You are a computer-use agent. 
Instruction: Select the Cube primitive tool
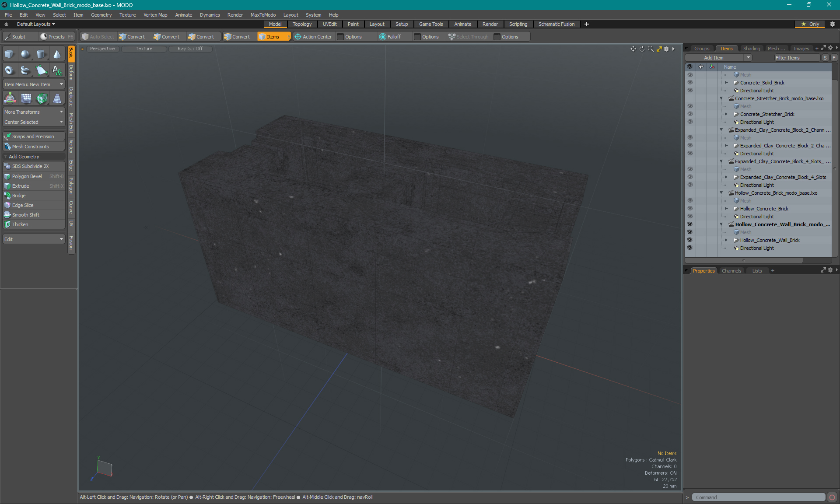[x=9, y=54]
